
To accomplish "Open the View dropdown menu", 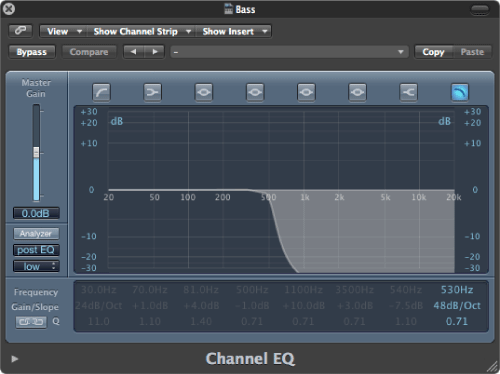I will (x=63, y=31).
